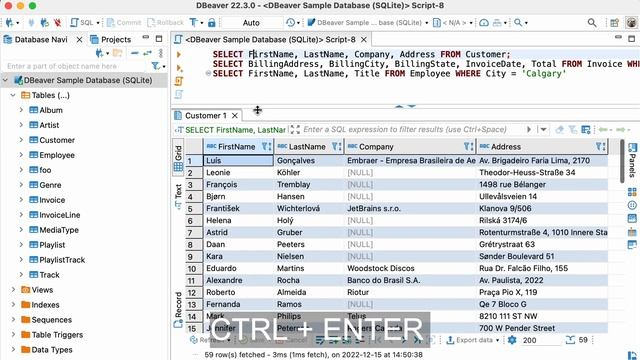Screen dimensions: 640x360
Task: Open the N/A schema selector dropdown
Action: tap(453, 22)
